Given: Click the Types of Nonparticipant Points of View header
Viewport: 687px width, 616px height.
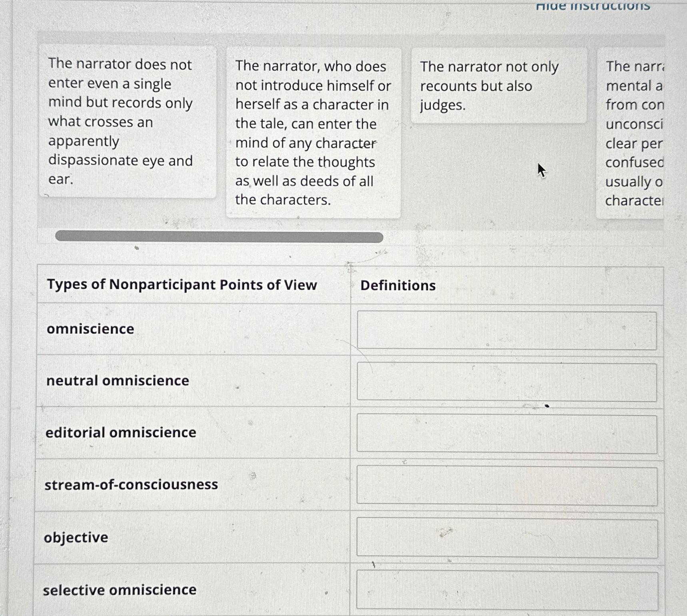Looking at the screenshot, I should coord(182,284).
